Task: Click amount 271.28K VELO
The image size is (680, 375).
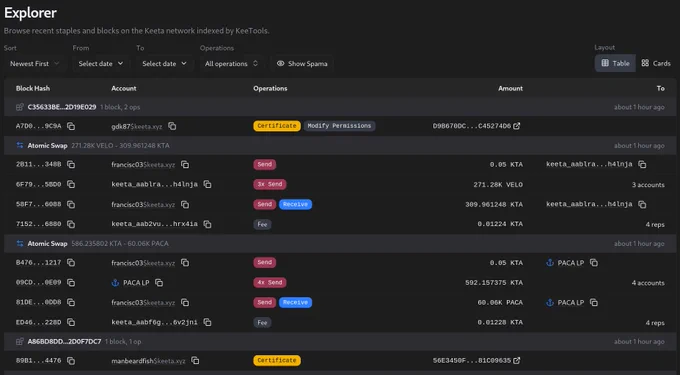Action: [498, 185]
